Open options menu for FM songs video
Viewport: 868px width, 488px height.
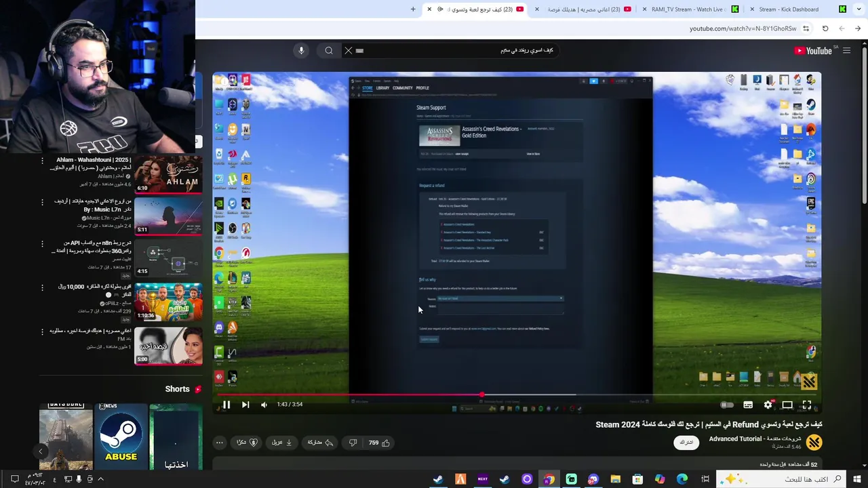click(42, 332)
